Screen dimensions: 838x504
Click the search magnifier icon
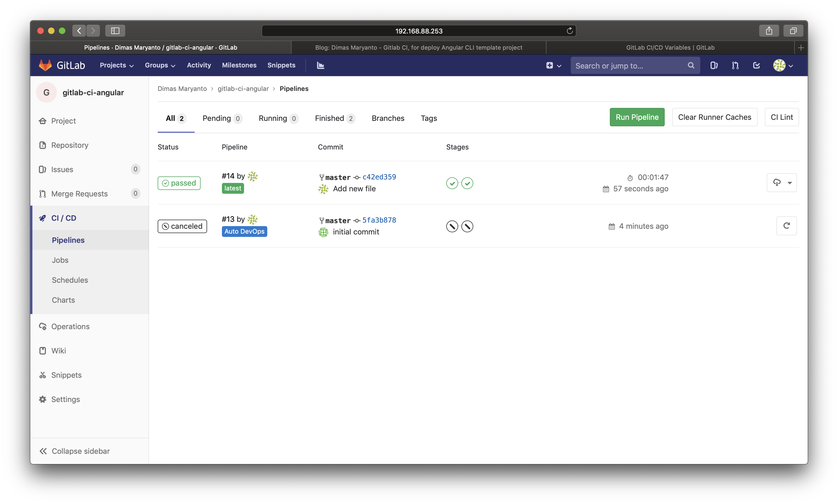pyautogui.click(x=691, y=65)
